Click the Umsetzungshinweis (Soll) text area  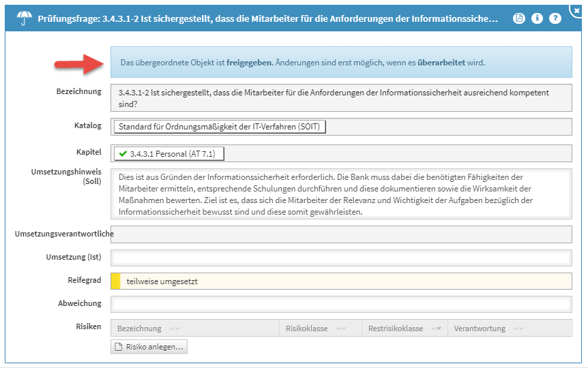pos(341,194)
